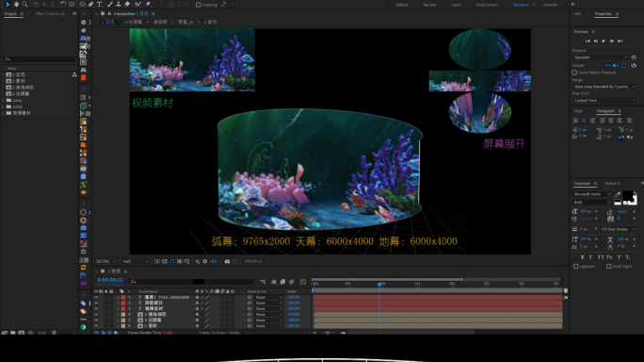The width and height of the screenshot is (644, 362).
Task: Switch to the Info panel tab
Action: tap(577, 13)
